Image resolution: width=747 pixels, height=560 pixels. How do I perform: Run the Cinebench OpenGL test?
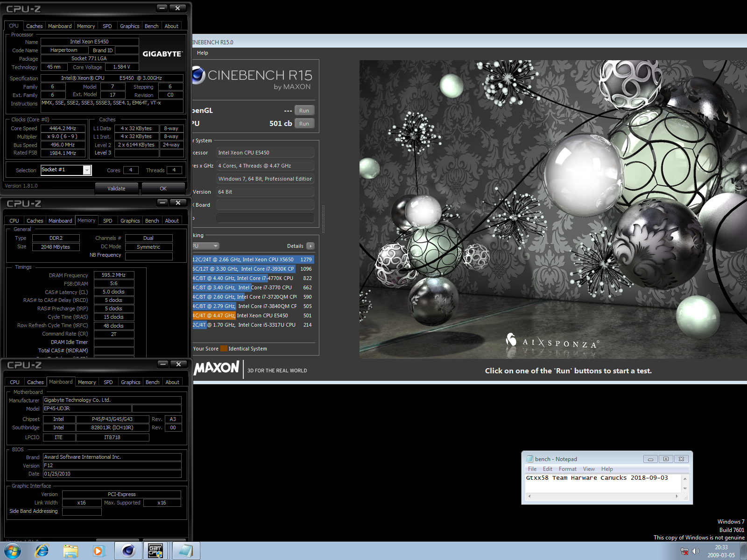pos(304,111)
